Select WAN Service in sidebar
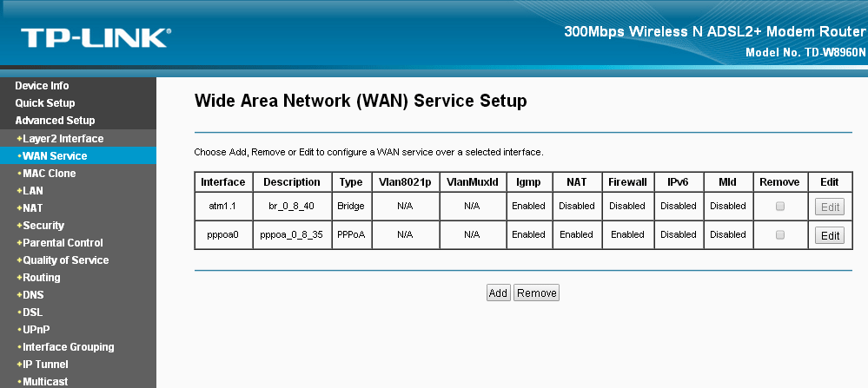868x388 pixels. tap(55, 156)
